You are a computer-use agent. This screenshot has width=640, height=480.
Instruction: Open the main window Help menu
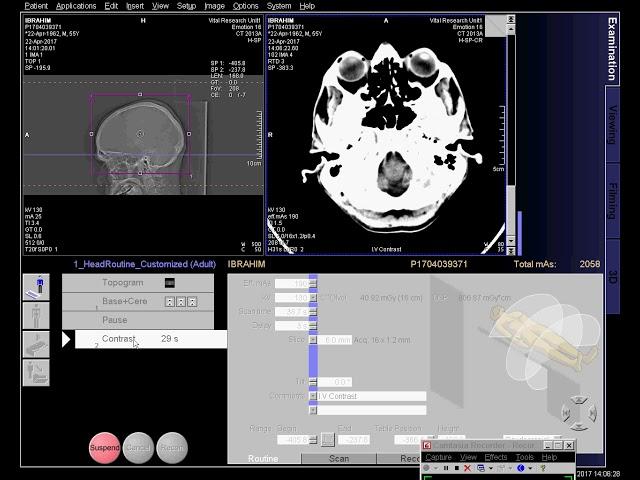pos(307,6)
